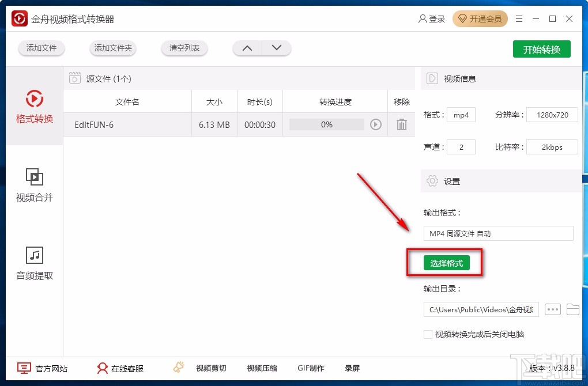Open the GIF制作 GIF maker
Screen dimensions: 588x386
click(311, 368)
